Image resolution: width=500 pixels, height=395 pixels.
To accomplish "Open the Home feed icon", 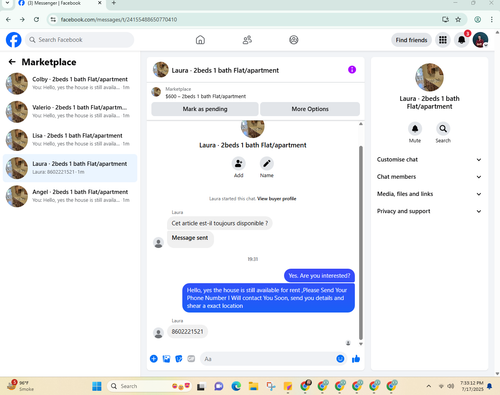I will (200, 40).
